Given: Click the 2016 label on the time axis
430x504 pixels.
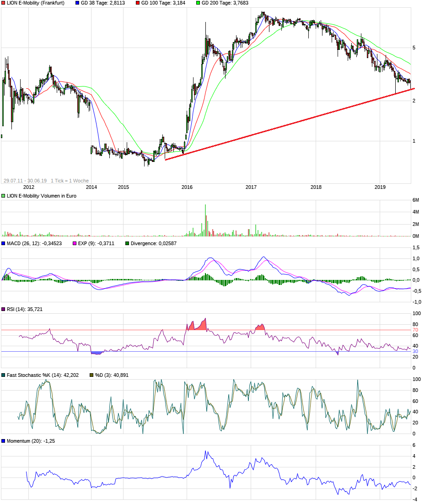Looking at the screenshot, I should pyautogui.click(x=187, y=187).
